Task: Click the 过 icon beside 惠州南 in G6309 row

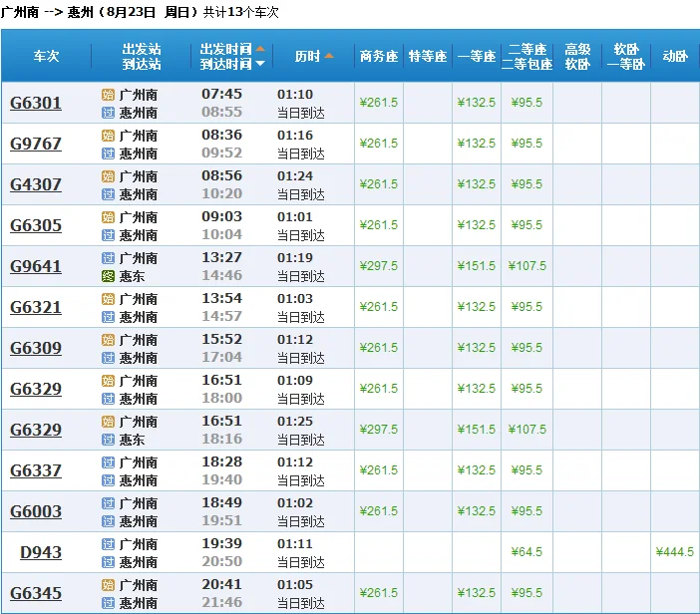Action: (x=108, y=358)
